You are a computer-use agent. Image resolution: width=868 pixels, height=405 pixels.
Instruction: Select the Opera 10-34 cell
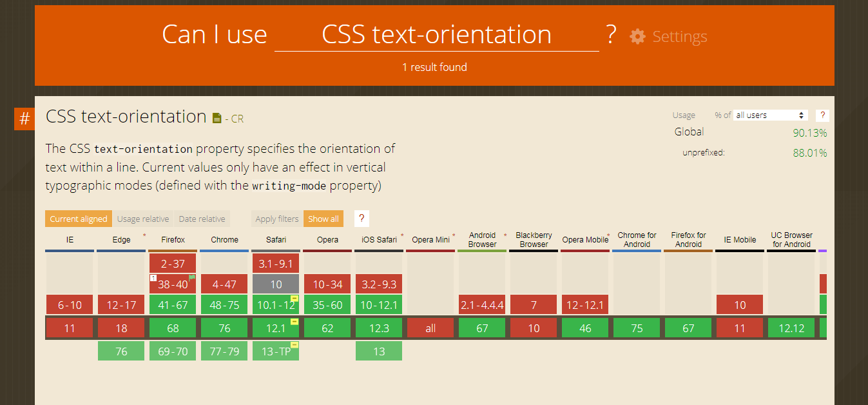[x=327, y=284]
